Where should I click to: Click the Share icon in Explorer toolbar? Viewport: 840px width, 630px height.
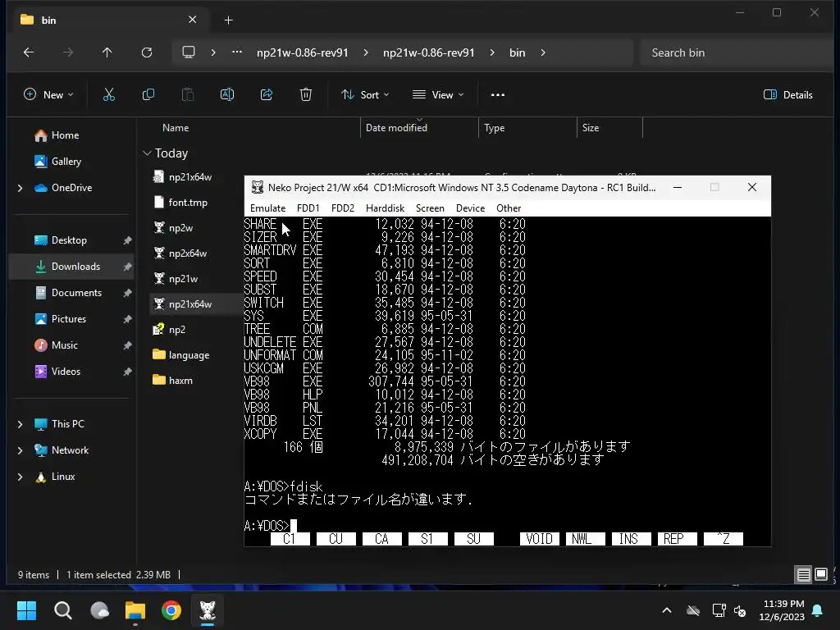(x=267, y=95)
